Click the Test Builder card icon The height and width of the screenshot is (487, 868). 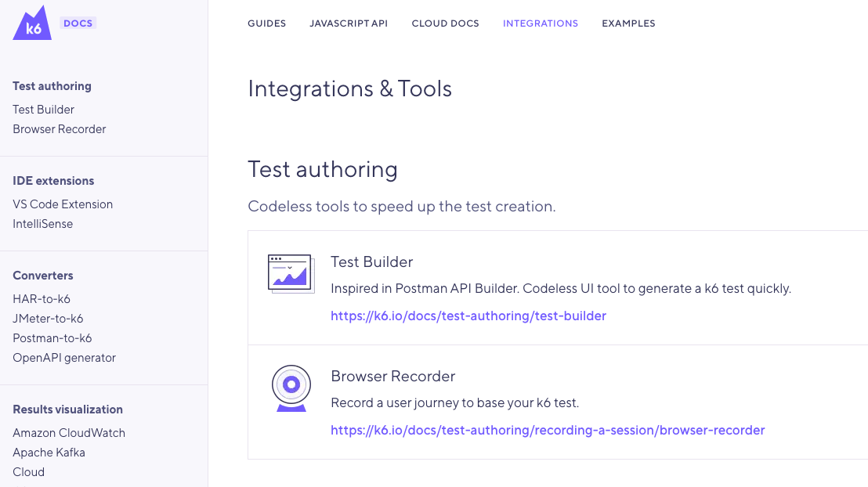[x=291, y=273]
